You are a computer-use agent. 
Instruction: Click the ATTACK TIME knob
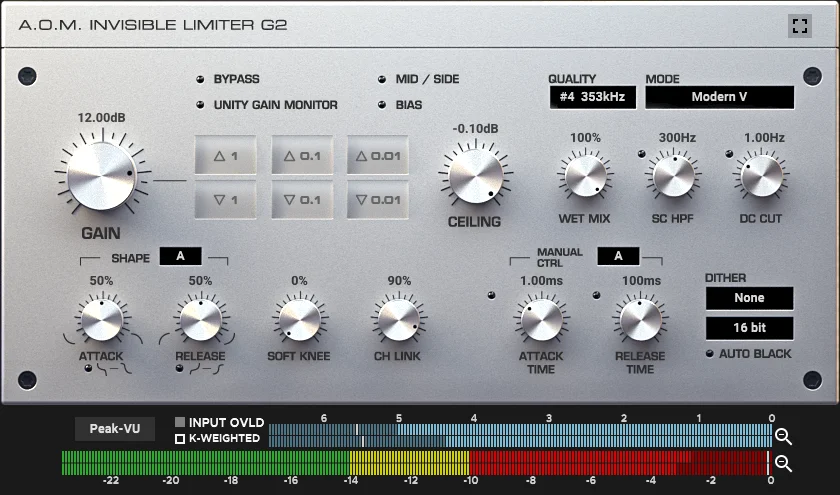542,320
